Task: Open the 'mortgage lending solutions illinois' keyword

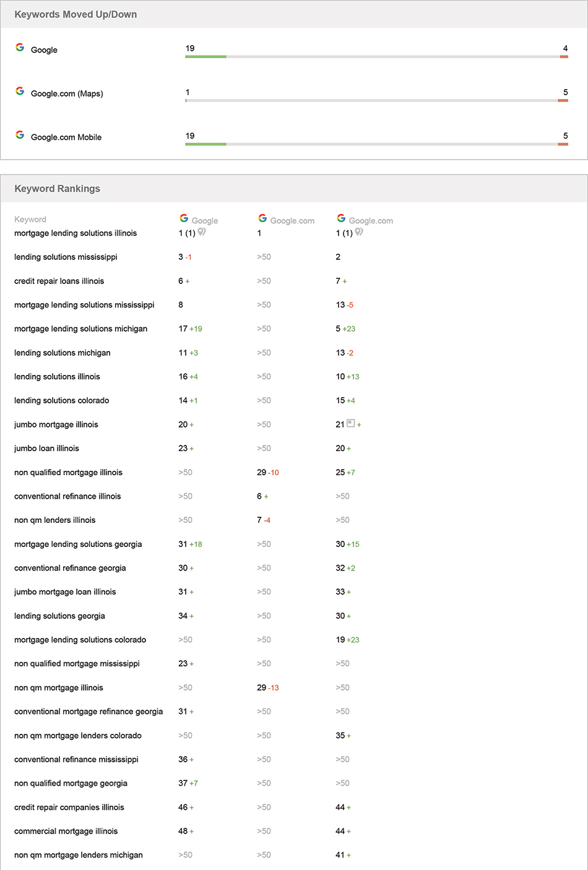Action: pyautogui.click(x=76, y=233)
